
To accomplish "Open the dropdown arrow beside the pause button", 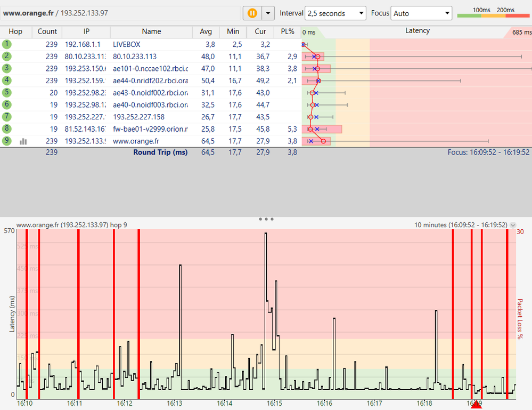I will pos(268,13).
